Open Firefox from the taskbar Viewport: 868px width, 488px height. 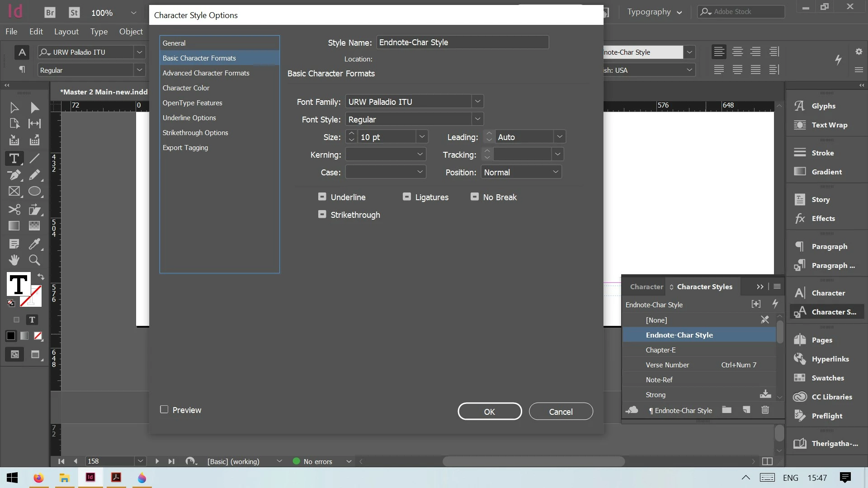coord(38,478)
